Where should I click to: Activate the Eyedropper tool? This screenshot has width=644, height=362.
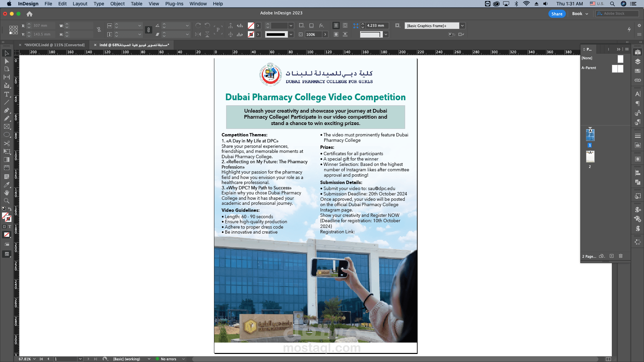(6, 185)
